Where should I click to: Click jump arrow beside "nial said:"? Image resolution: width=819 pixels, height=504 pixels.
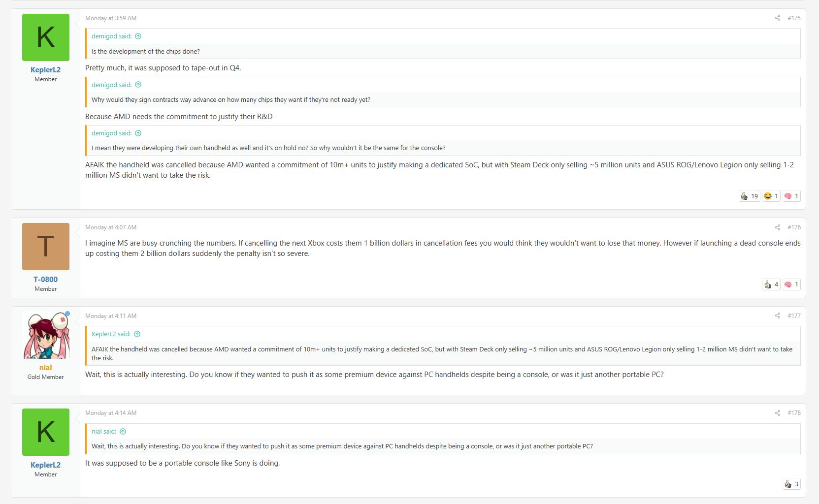coord(123,432)
